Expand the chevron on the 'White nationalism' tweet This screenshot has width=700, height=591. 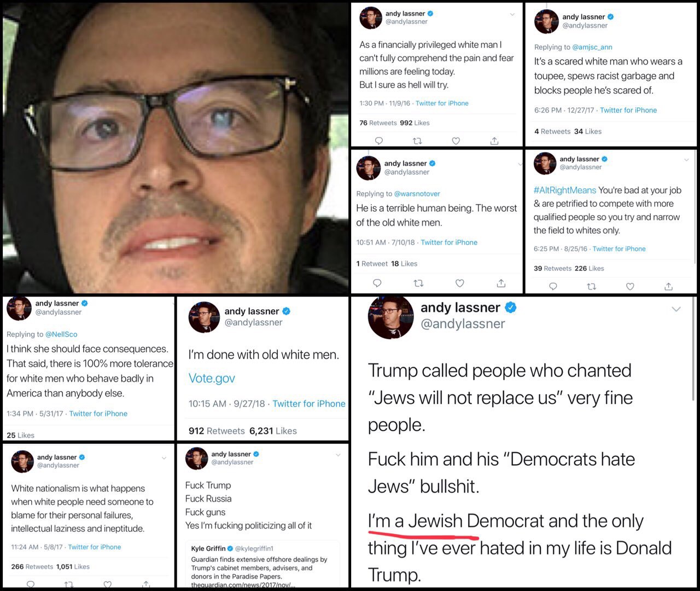pos(164,458)
